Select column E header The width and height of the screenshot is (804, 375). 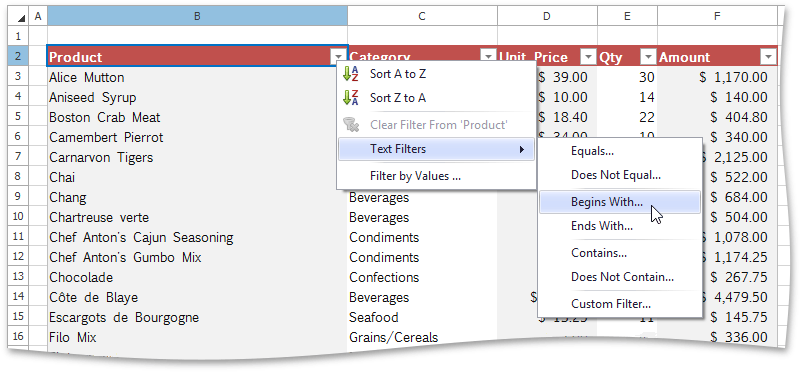click(x=627, y=16)
